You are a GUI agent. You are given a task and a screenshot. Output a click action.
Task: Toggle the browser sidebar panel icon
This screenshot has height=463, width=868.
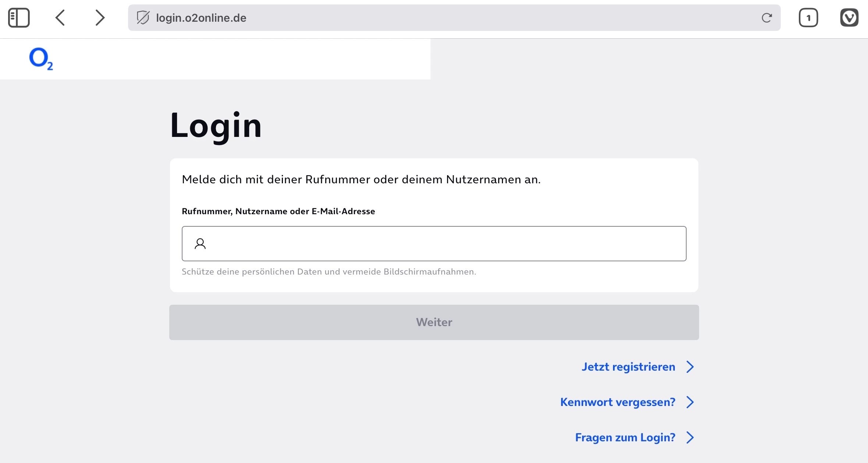[19, 18]
